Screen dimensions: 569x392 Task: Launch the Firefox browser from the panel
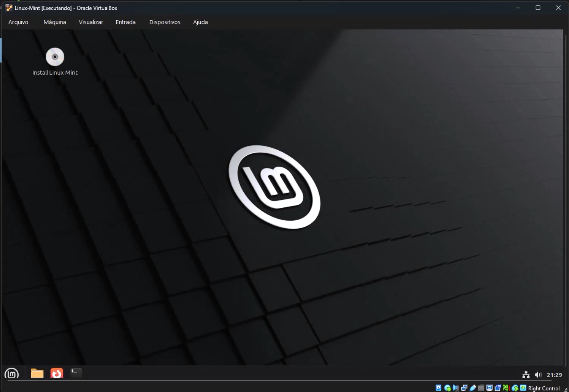point(57,373)
